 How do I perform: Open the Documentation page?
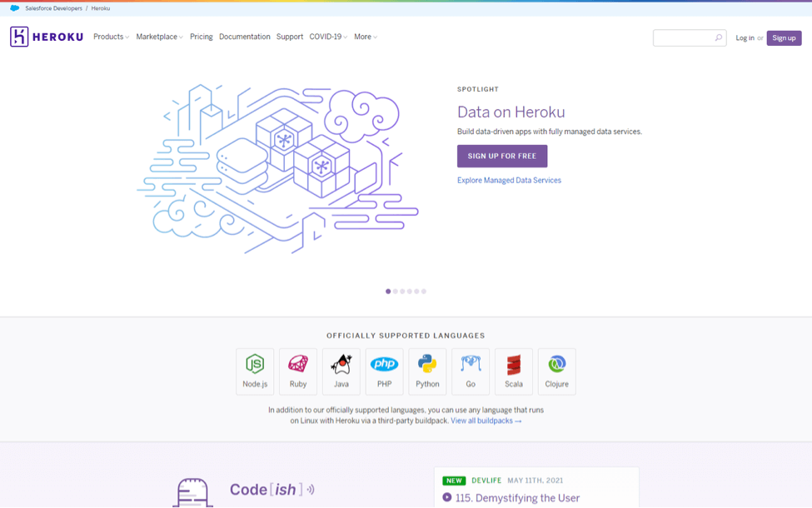click(x=244, y=37)
